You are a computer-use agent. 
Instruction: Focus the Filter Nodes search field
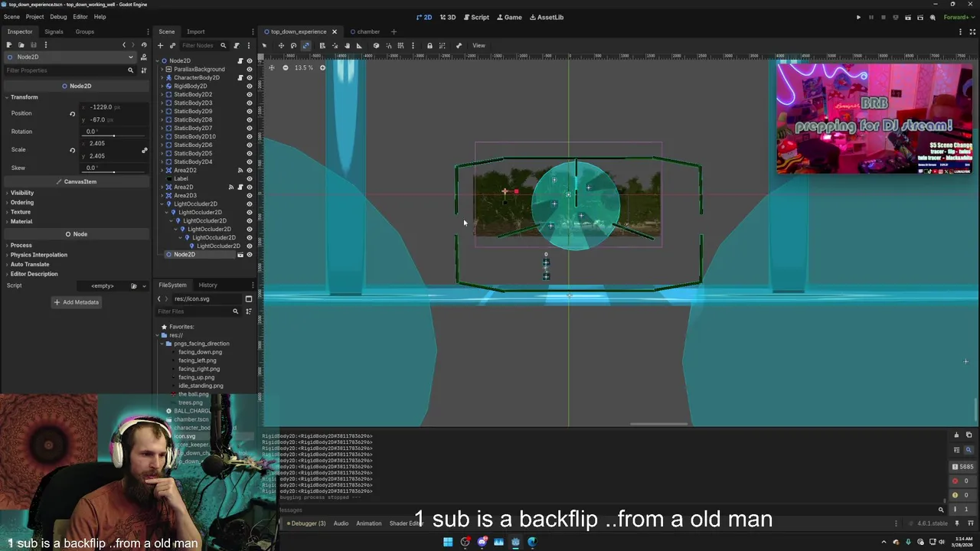click(x=203, y=45)
